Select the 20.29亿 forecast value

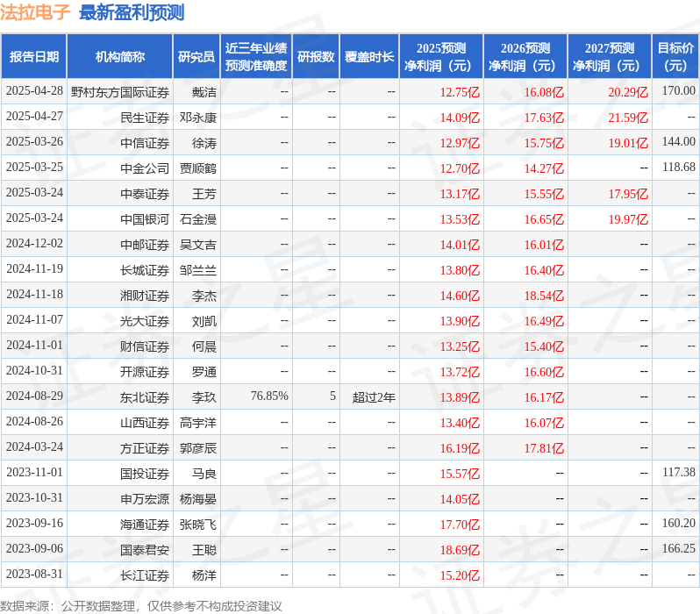coord(628,92)
